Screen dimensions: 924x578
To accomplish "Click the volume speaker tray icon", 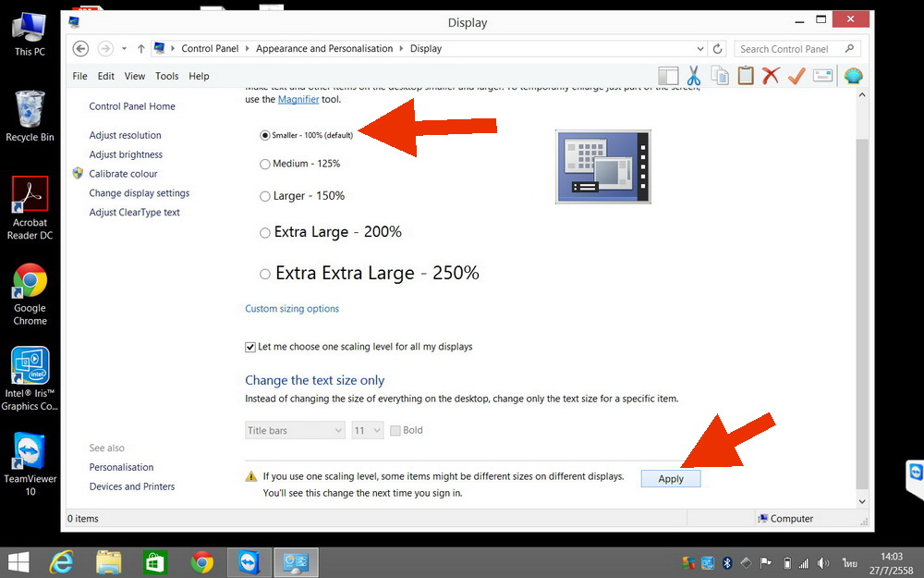I will [823, 563].
